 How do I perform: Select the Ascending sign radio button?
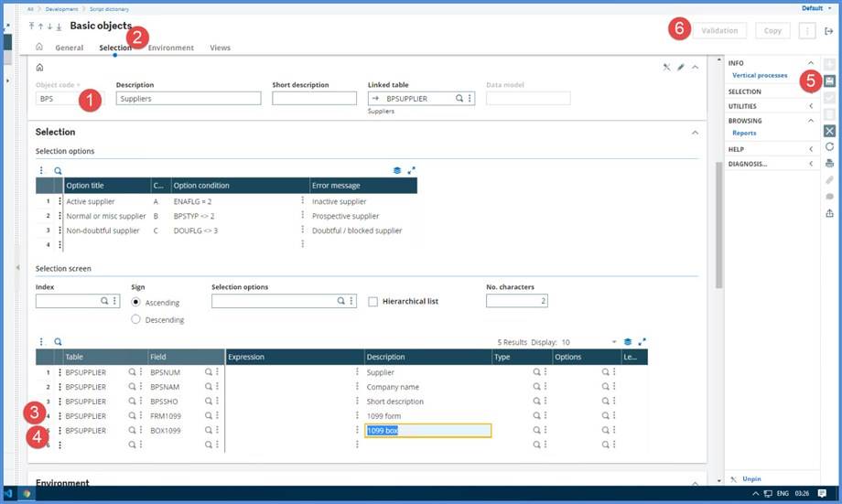[x=135, y=302]
